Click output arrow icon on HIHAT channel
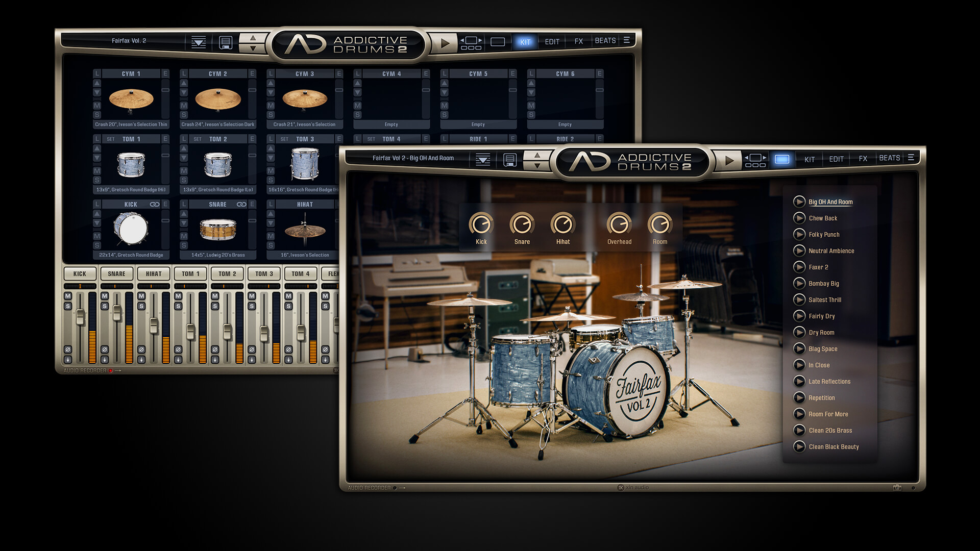 [141, 360]
